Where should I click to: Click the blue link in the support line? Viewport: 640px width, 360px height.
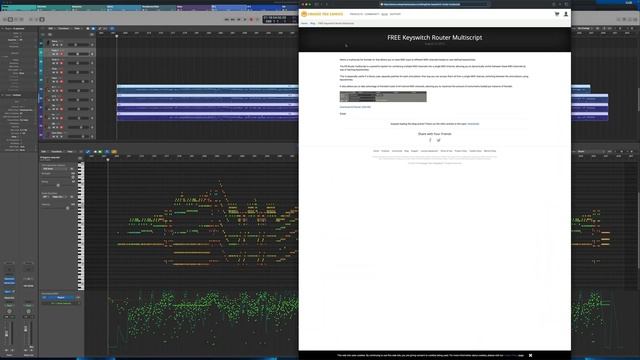click(x=473, y=124)
